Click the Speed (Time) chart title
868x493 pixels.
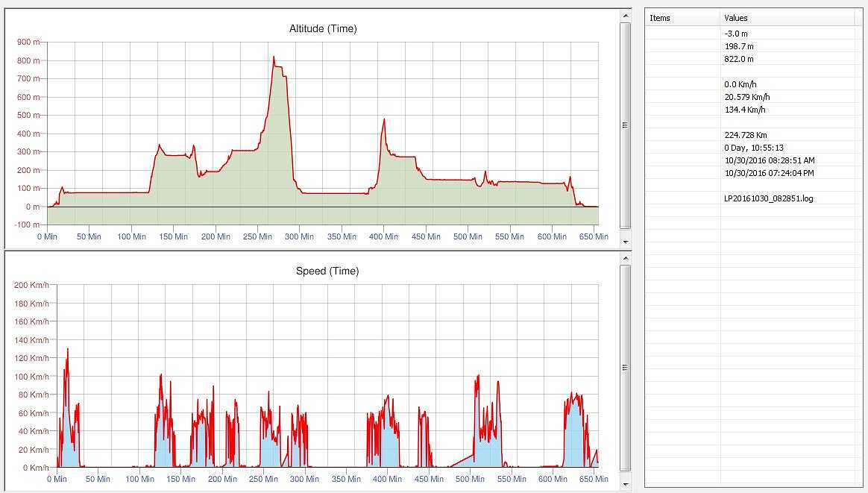point(327,271)
